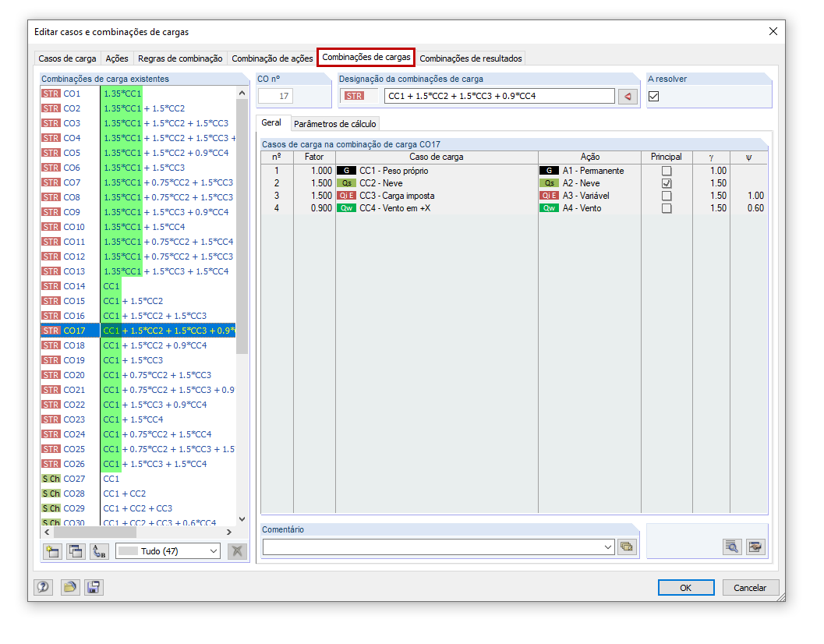Check Principal for CC3 - Carga imposta

click(x=667, y=196)
